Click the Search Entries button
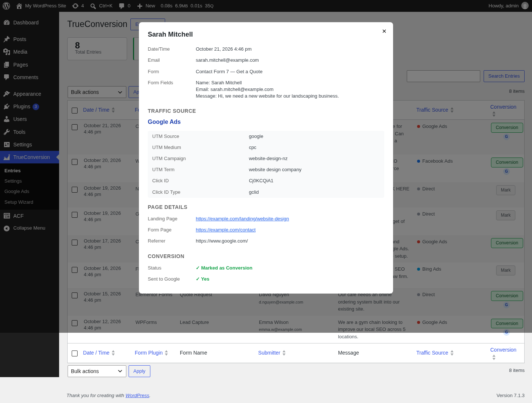 pyautogui.click(x=504, y=76)
